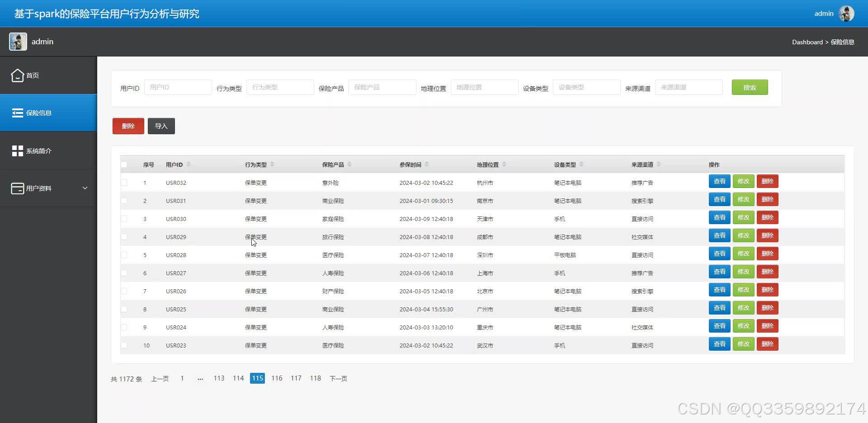
Task: Focus the 来源渠道 search field
Action: coord(689,87)
